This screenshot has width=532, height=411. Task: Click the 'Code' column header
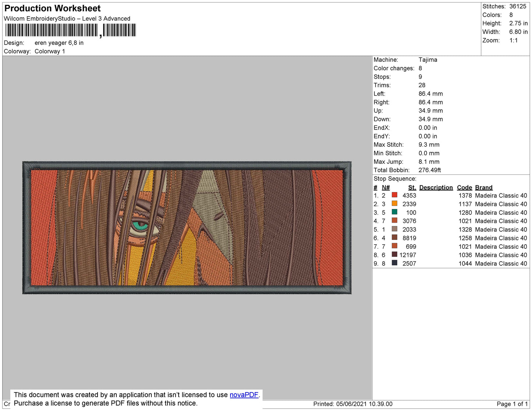point(464,187)
